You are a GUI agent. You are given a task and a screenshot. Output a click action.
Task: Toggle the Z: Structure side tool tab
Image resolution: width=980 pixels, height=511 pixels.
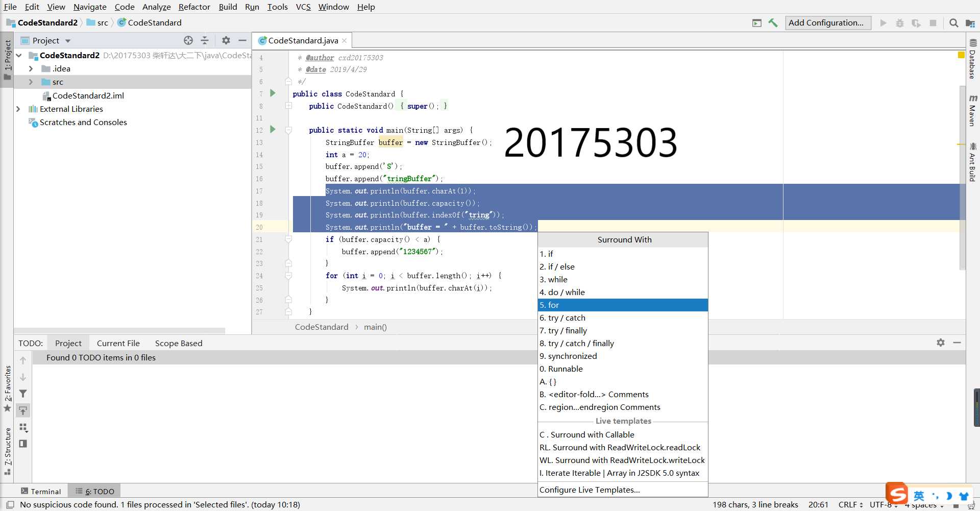[7, 451]
